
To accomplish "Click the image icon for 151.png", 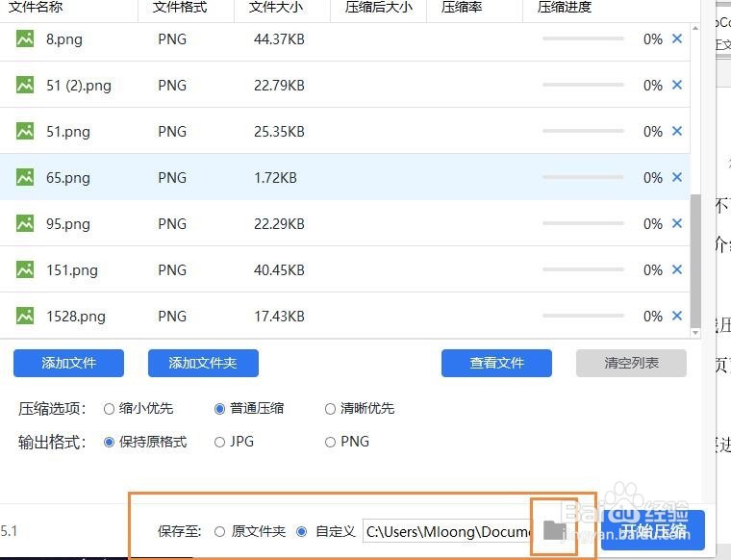I will pos(25,269).
